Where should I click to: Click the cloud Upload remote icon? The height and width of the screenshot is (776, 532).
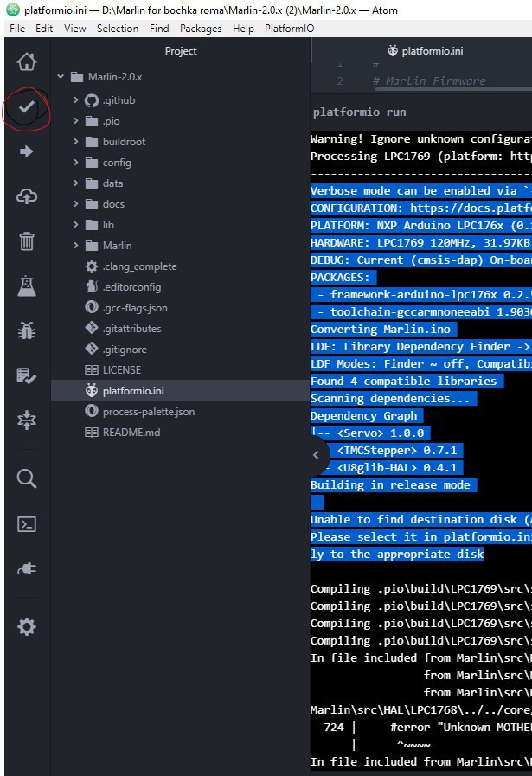pos(27,196)
